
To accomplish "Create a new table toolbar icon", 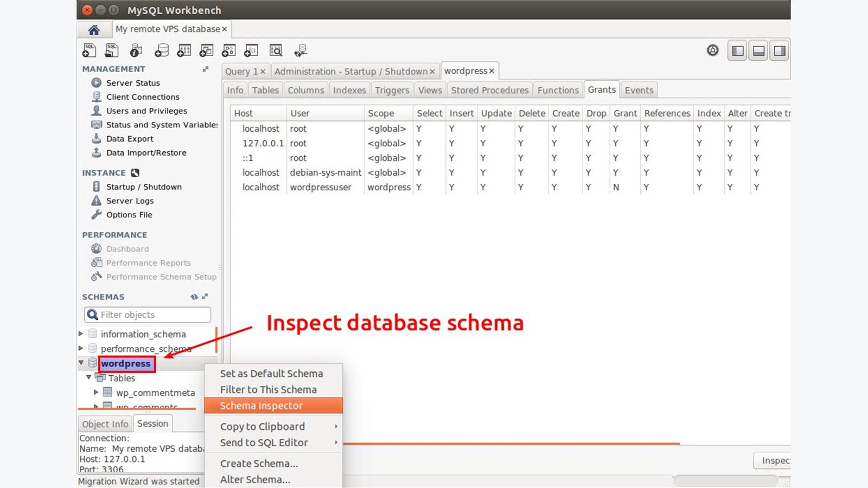I will pos(184,50).
